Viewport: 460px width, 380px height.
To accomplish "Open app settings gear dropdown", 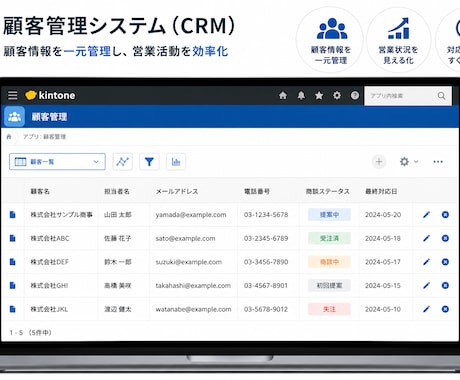I will click(408, 162).
